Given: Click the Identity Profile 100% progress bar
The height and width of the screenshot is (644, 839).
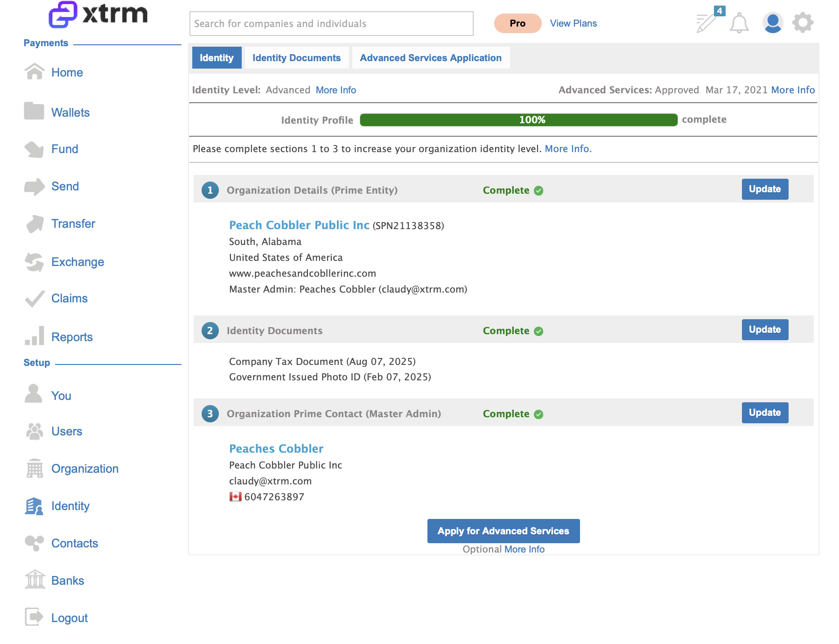Looking at the screenshot, I should pyautogui.click(x=519, y=120).
